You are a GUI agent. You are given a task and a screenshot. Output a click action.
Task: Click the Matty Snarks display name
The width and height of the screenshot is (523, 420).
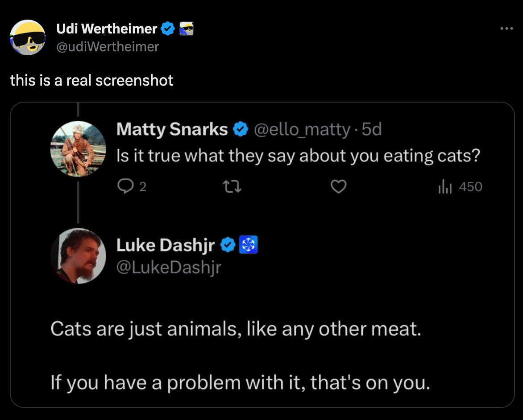click(172, 130)
